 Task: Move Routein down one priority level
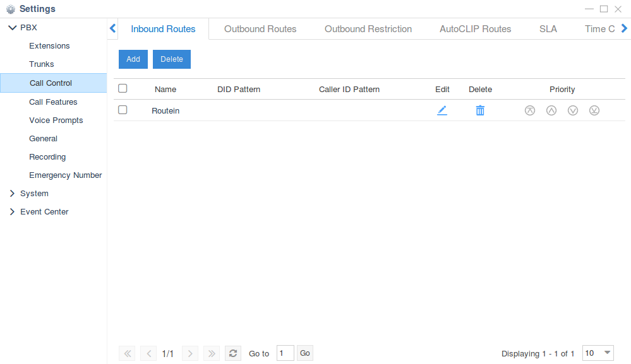pyautogui.click(x=573, y=110)
